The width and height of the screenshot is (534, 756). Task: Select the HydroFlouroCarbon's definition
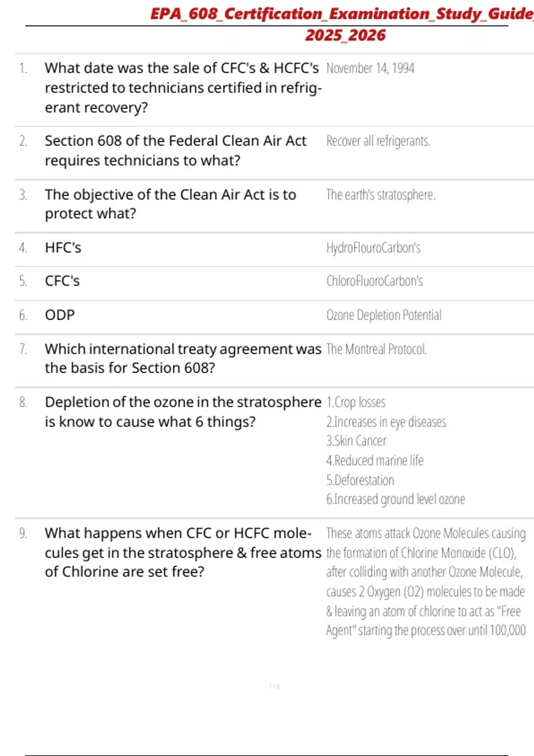(373, 248)
